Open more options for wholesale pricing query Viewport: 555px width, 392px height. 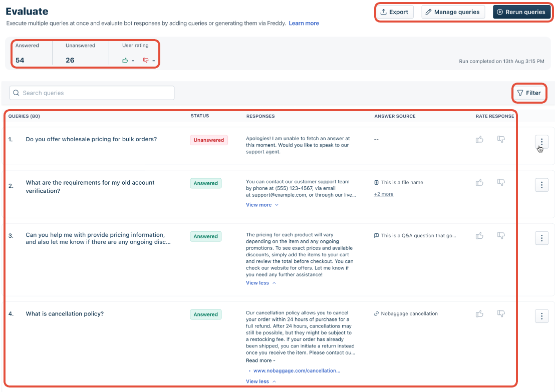click(541, 142)
